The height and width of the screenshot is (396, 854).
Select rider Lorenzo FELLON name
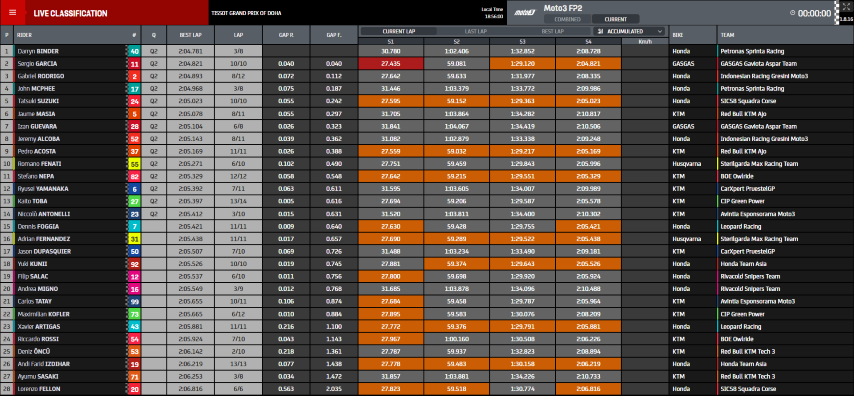(39, 389)
